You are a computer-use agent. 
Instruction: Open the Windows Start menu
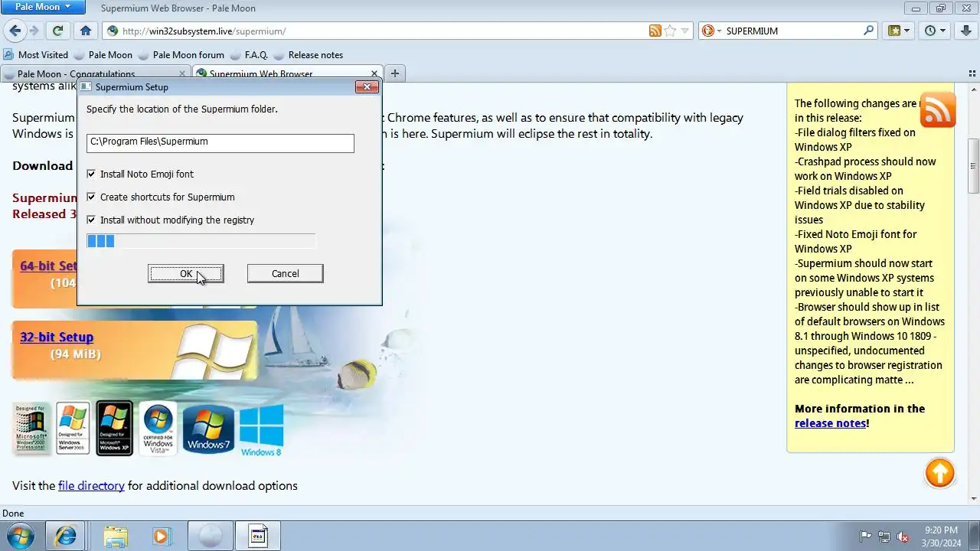[x=21, y=536]
